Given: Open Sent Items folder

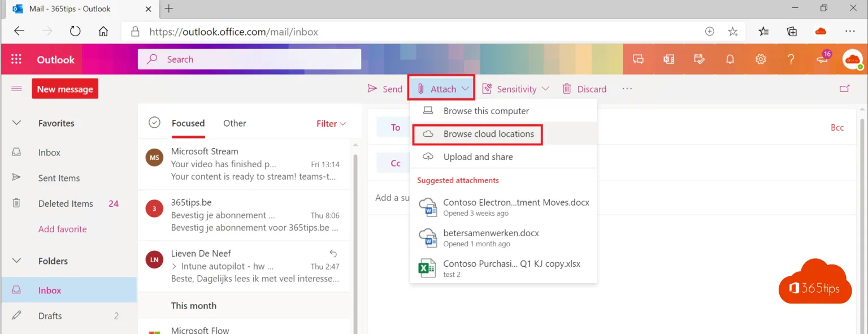Looking at the screenshot, I should [69, 178].
